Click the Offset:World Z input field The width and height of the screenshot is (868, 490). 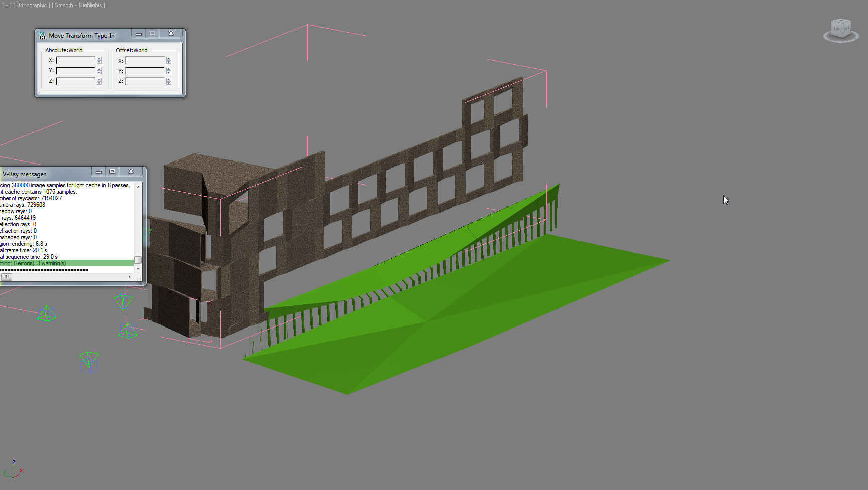pyautogui.click(x=145, y=81)
